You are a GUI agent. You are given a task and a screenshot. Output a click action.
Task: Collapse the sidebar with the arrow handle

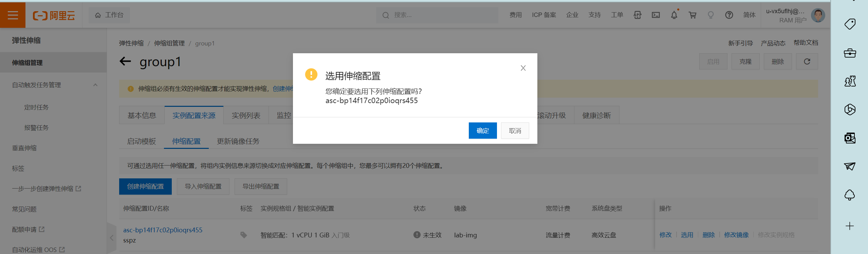click(112, 238)
